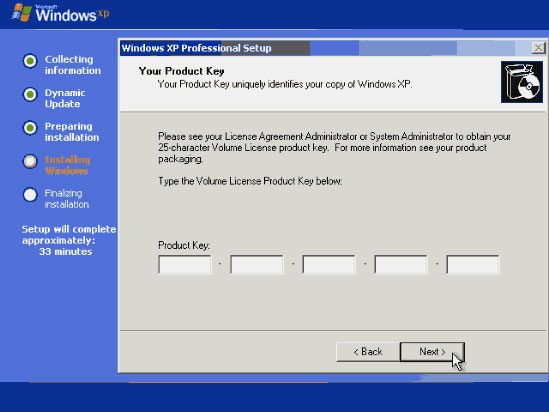
Task: Click the Your Product Key heading
Action: 181,71
